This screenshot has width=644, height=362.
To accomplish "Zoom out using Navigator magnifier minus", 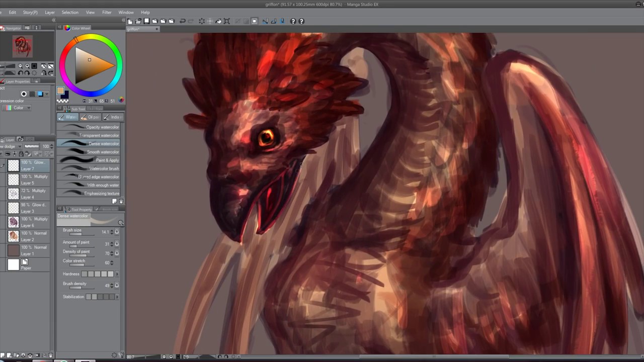I will click(x=21, y=66).
